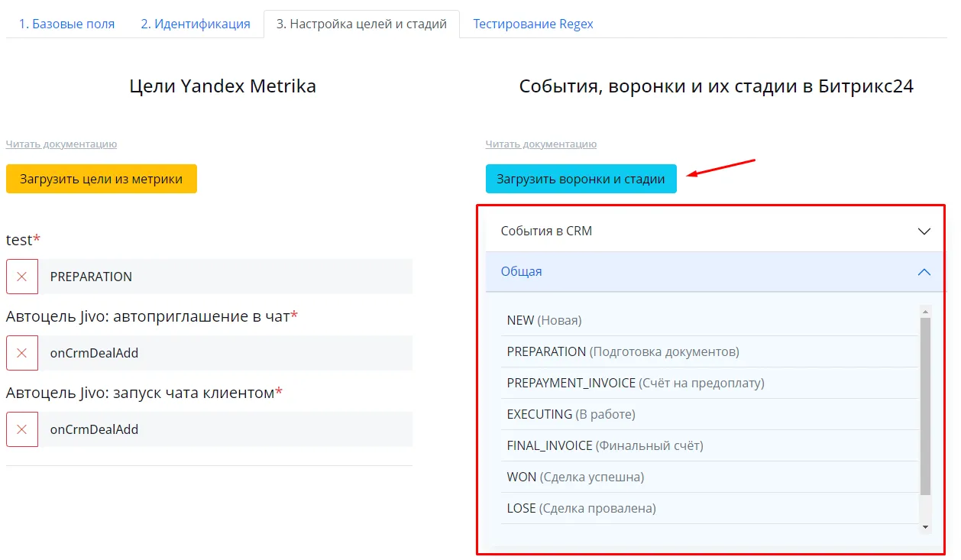Select LOSE (Сделка провалена) stage
The width and height of the screenshot is (961, 560).
pos(710,508)
